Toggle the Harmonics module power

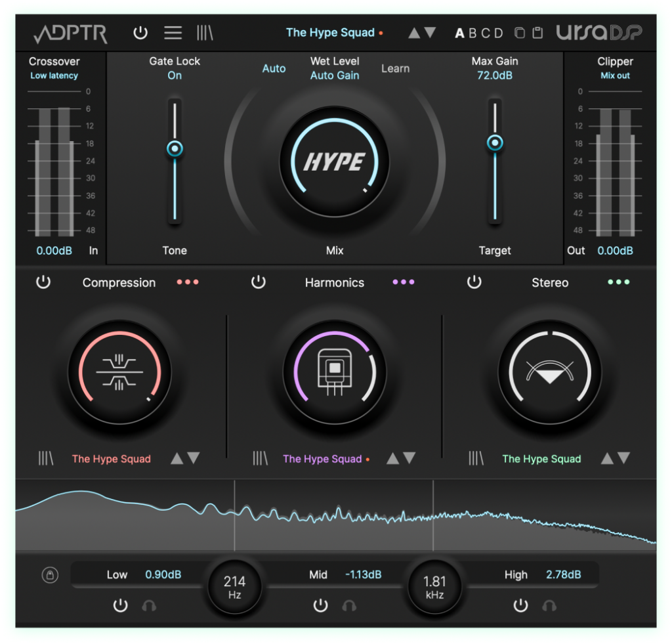pyautogui.click(x=258, y=282)
